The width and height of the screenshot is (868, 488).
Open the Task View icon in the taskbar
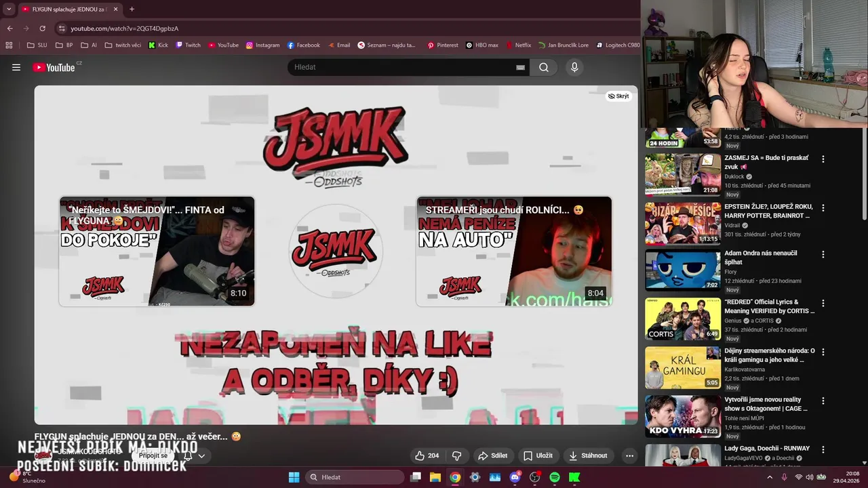(416, 477)
